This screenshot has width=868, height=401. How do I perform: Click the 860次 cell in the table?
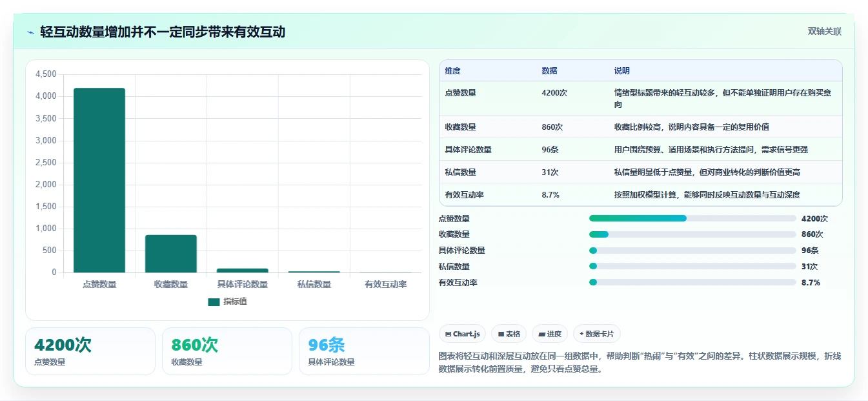pyautogui.click(x=552, y=127)
